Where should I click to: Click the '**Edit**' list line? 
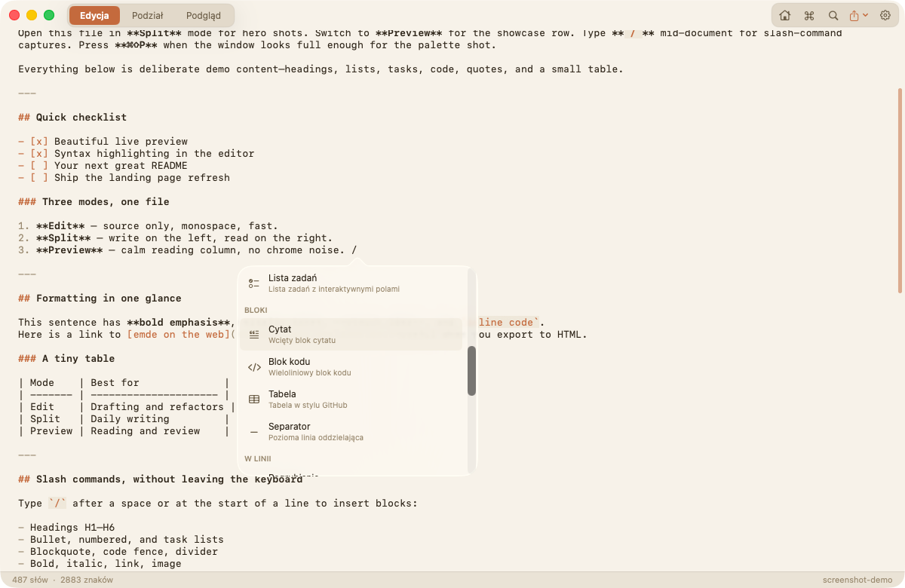click(x=148, y=225)
